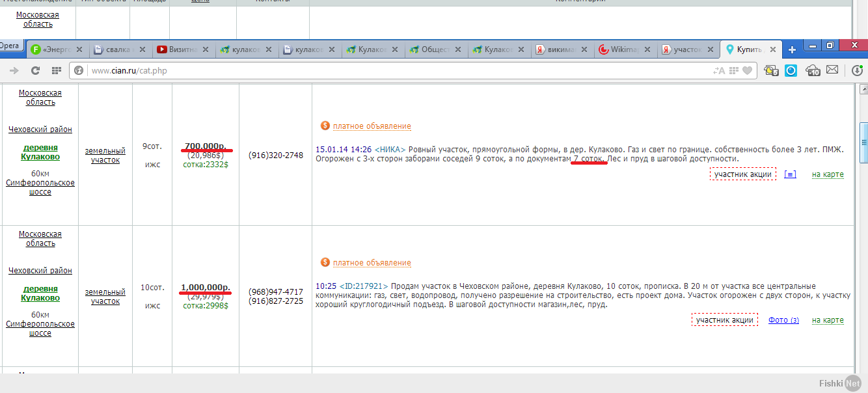This screenshot has width=868, height=393.
Task: Open the Speed Dial grid icon
Action: (x=57, y=70)
